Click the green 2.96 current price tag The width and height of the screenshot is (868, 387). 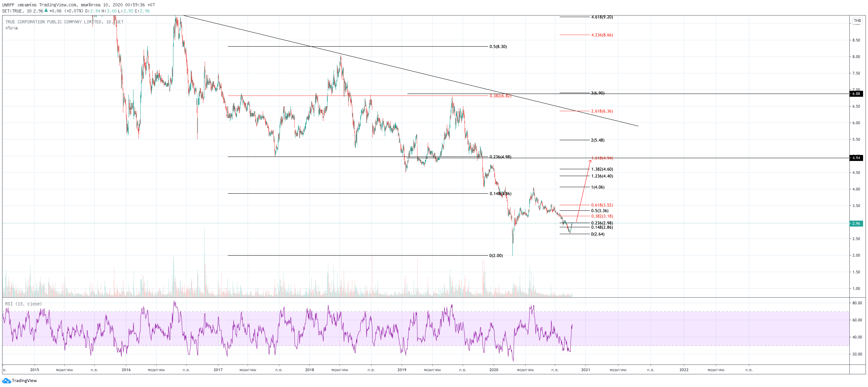point(856,224)
